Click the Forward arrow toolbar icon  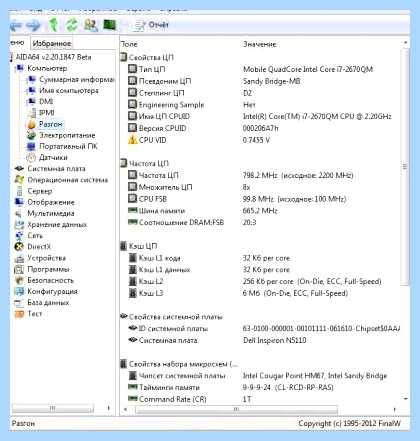pyautogui.click(x=33, y=25)
